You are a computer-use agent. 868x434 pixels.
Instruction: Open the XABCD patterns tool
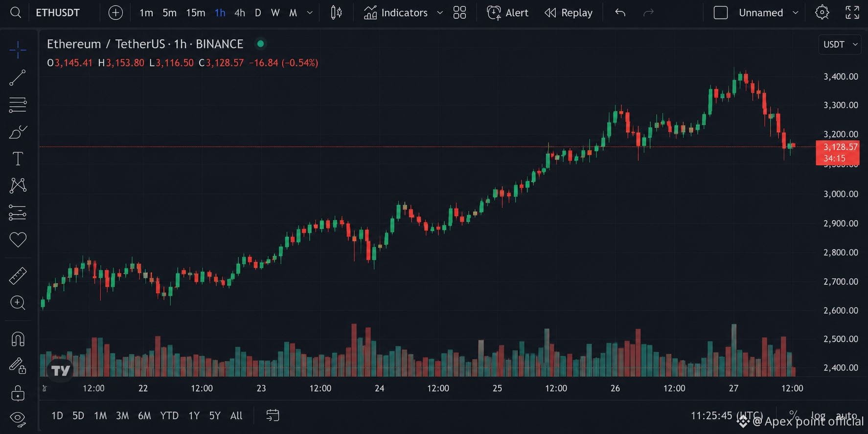(x=18, y=185)
